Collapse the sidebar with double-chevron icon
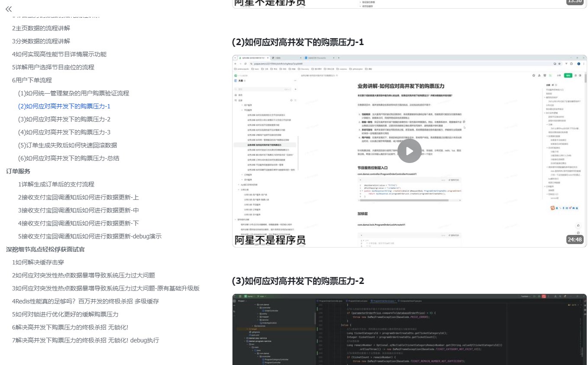The width and height of the screenshot is (588, 365). (9, 9)
